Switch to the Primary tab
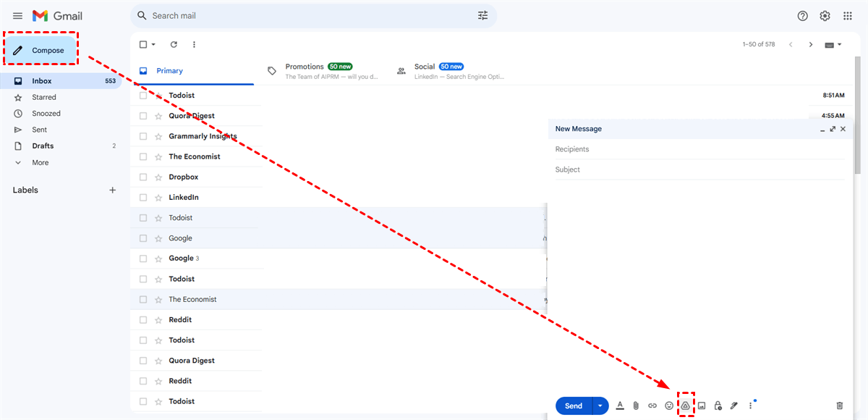Image resolution: width=868 pixels, height=420 pixels. click(192, 71)
